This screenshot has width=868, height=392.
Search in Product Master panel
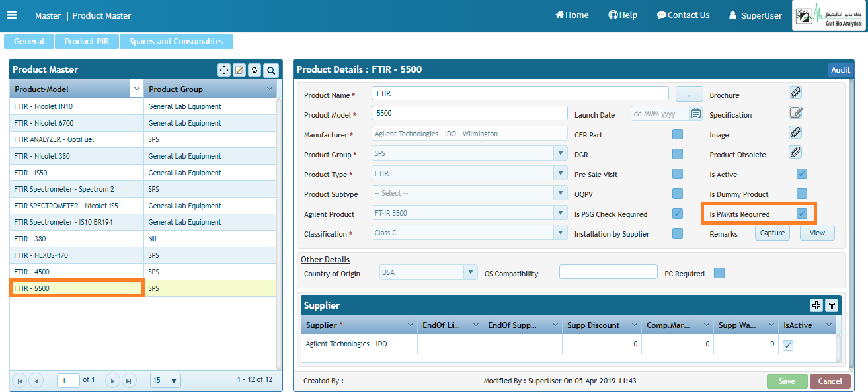[271, 70]
